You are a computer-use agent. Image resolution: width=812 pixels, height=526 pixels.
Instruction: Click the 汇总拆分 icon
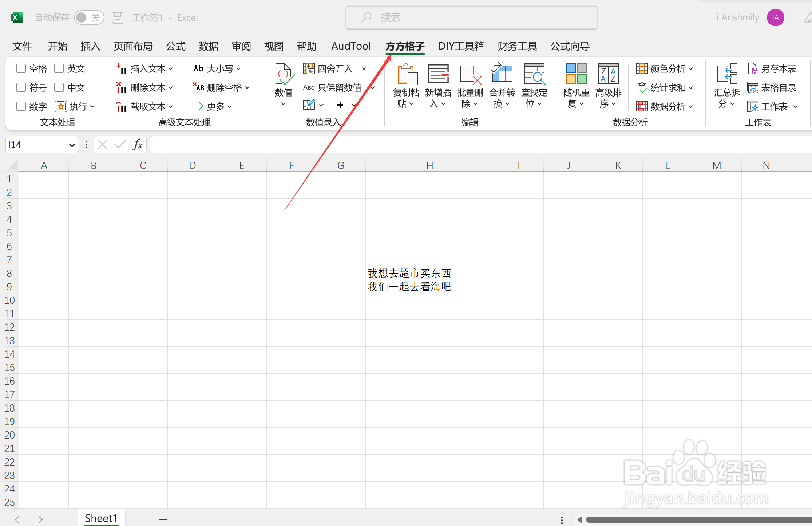coord(726,74)
